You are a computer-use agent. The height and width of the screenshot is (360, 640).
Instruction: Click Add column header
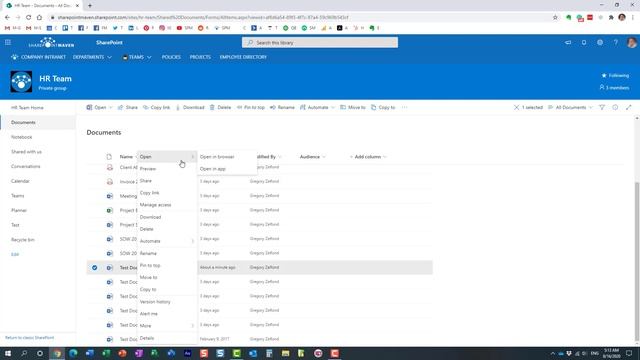[x=368, y=157]
